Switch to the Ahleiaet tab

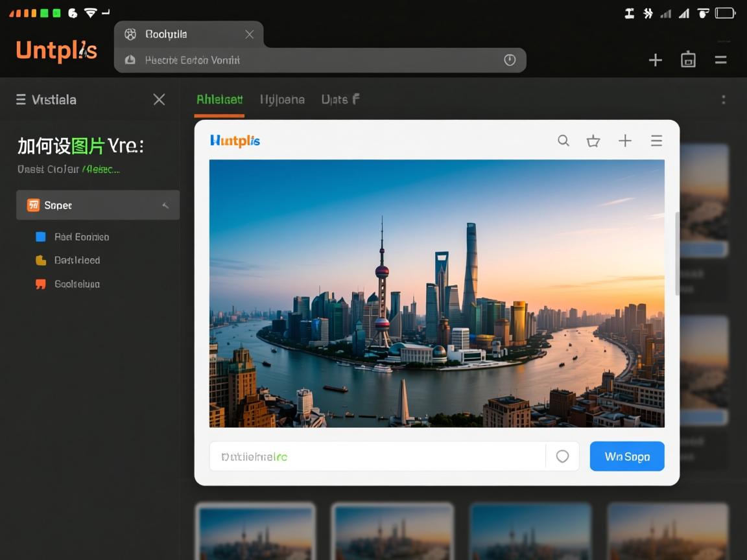pos(219,100)
